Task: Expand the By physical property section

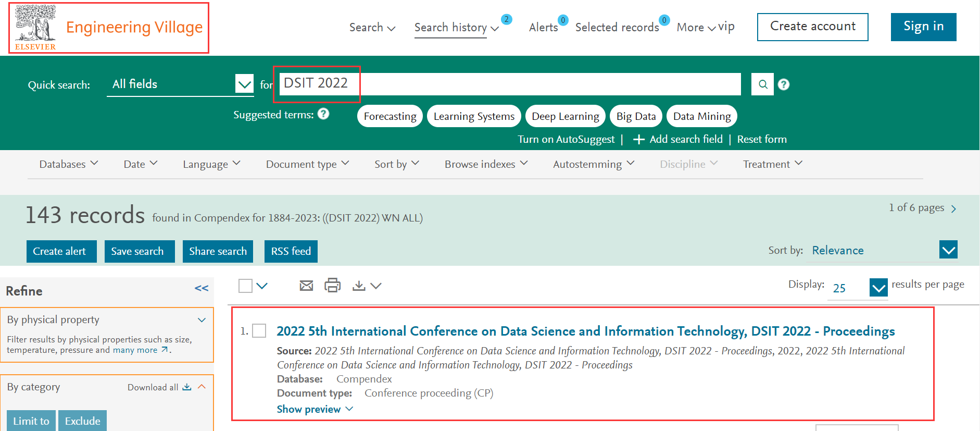Action: click(x=202, y=320)
